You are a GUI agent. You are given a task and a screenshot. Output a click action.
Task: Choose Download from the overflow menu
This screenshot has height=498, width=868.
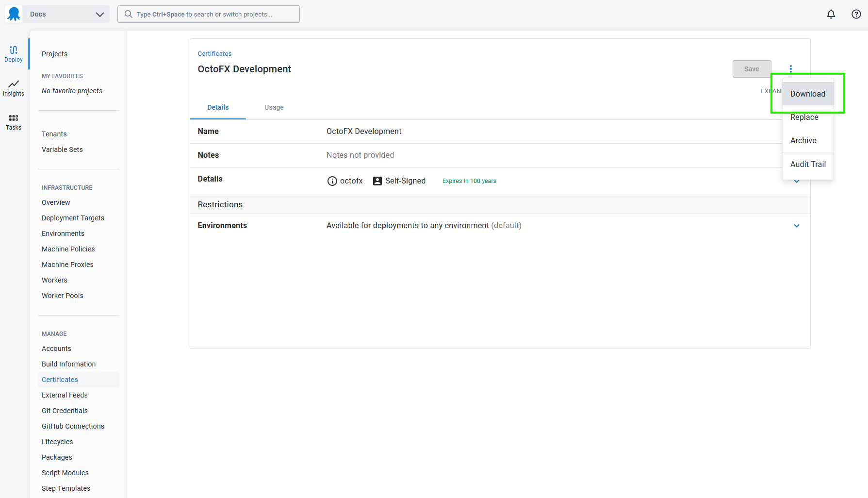point(808,94)
